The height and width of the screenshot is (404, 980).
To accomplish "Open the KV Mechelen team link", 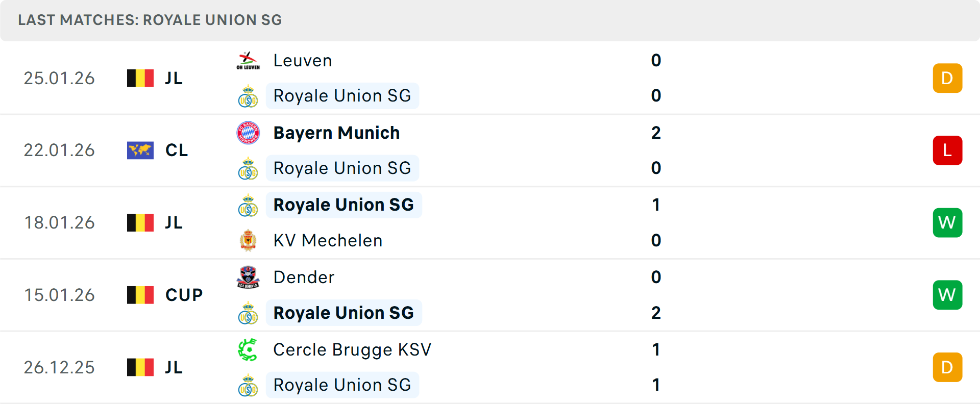I will 328,240.
